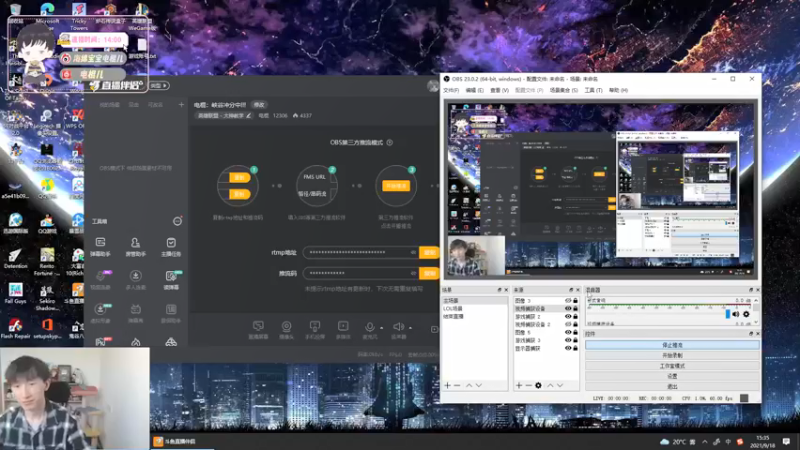Enable 工作室模式 in OBS controls
The width and height of the screenshot is (800, 450).
[x=672, y=366]
